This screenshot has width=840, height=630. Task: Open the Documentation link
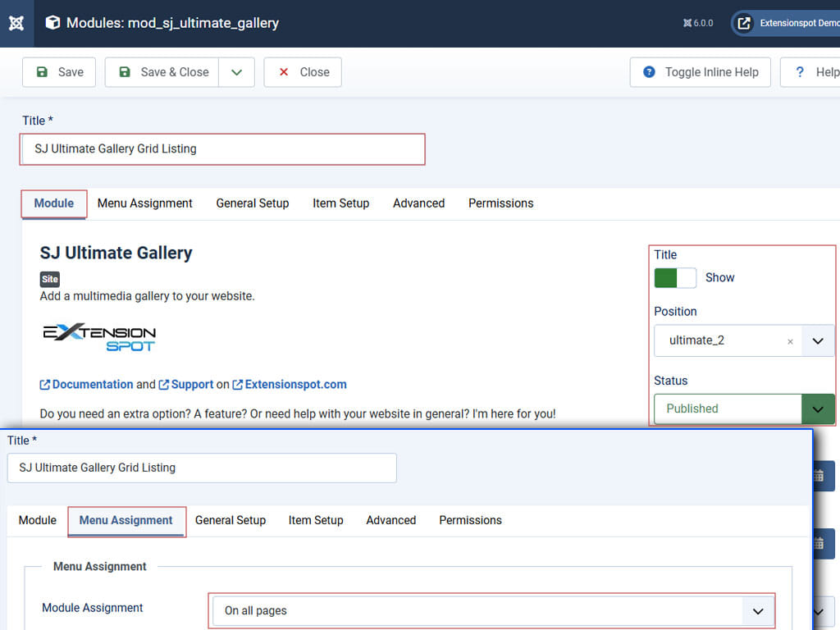[92, 384]
